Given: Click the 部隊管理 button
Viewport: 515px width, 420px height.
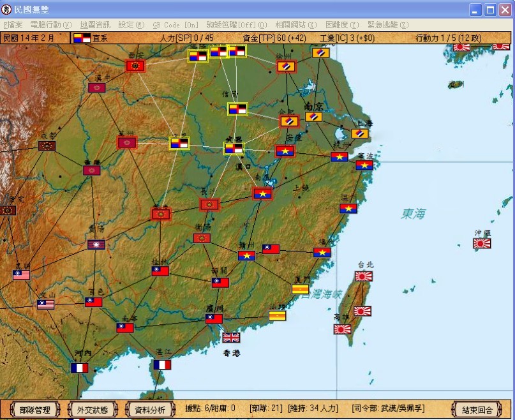Looking at the screenshot, I should [x=35, y=410].
